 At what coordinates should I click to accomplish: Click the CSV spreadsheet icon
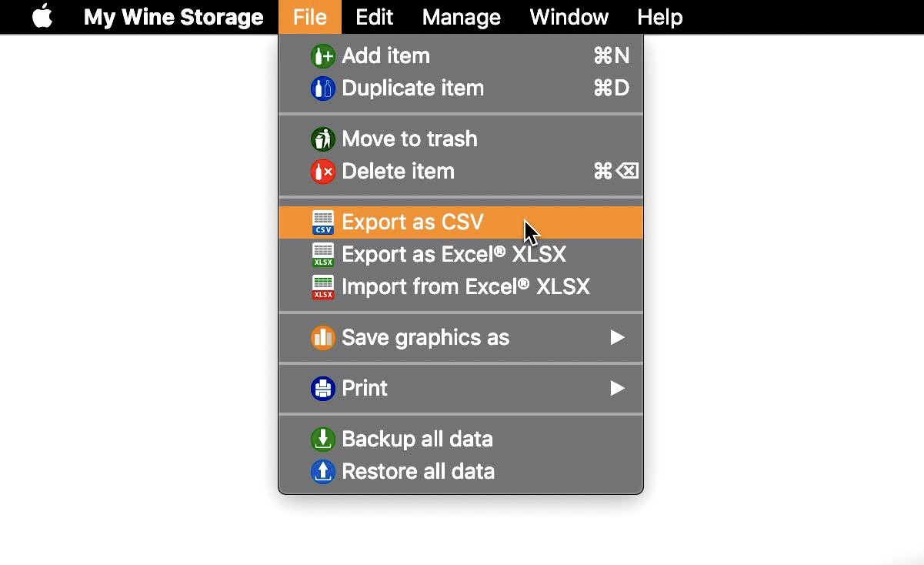point(323,222)
